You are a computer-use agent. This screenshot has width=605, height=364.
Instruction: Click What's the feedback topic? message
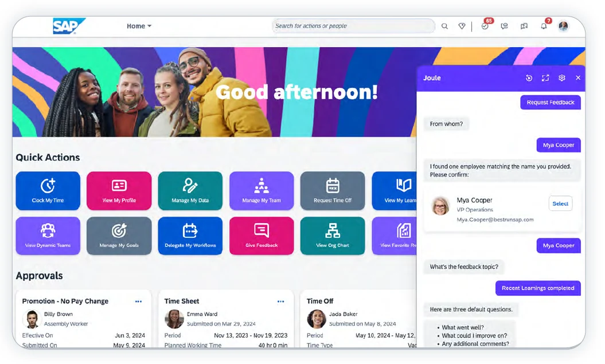click(x=464, y=267)
